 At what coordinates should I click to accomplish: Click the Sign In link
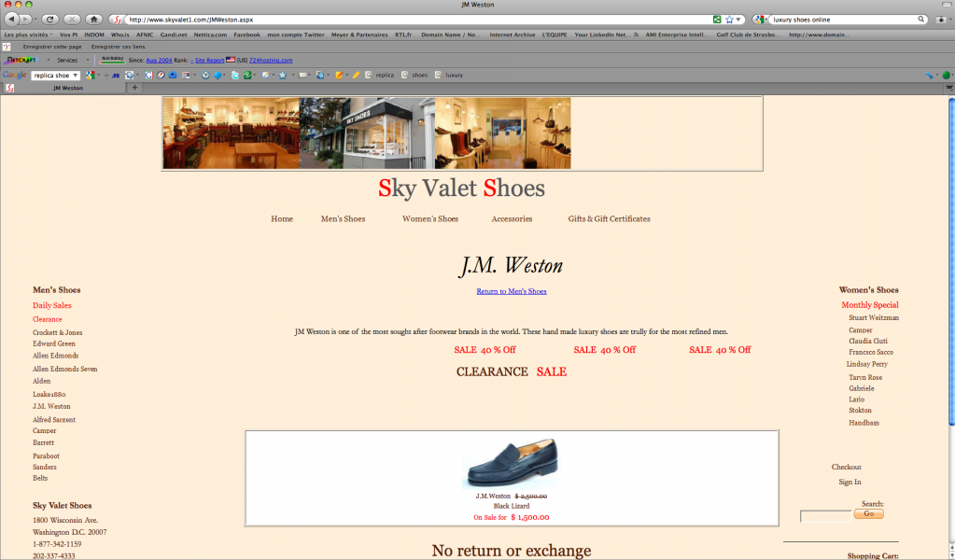coord(850,483)
